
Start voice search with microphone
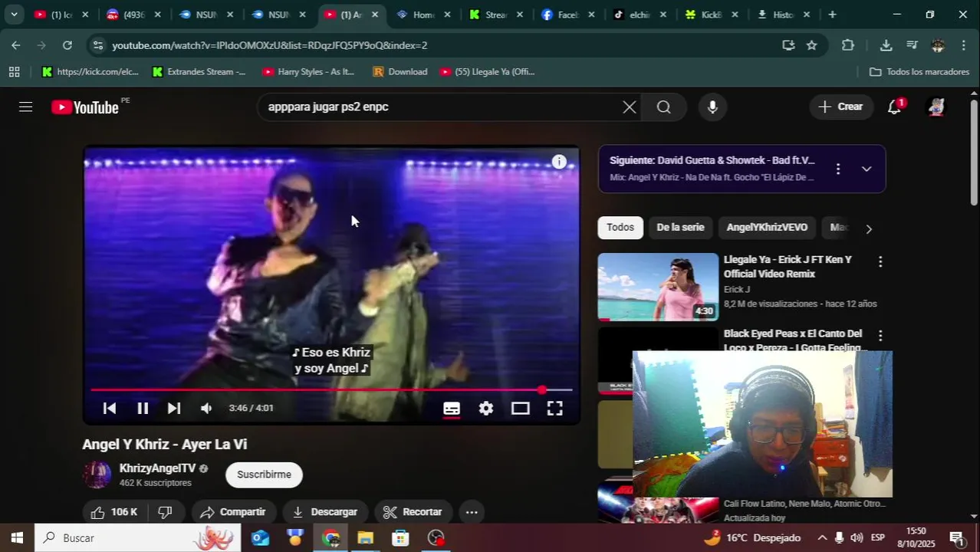point(712,107)
